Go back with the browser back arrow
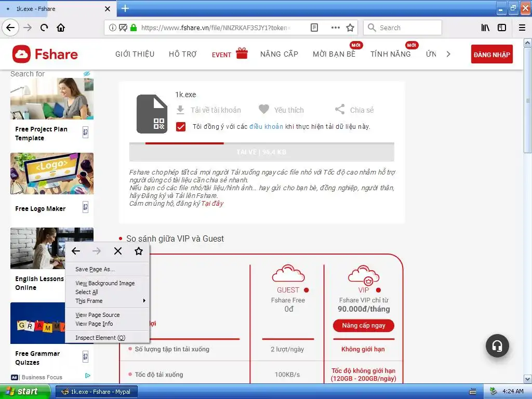 pos(10,28)
